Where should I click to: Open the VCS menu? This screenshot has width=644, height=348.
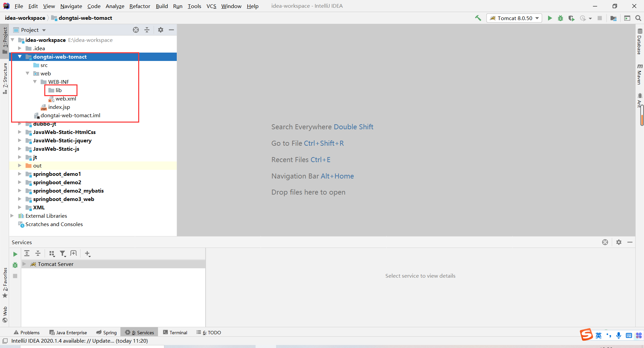tap(211, 6)
